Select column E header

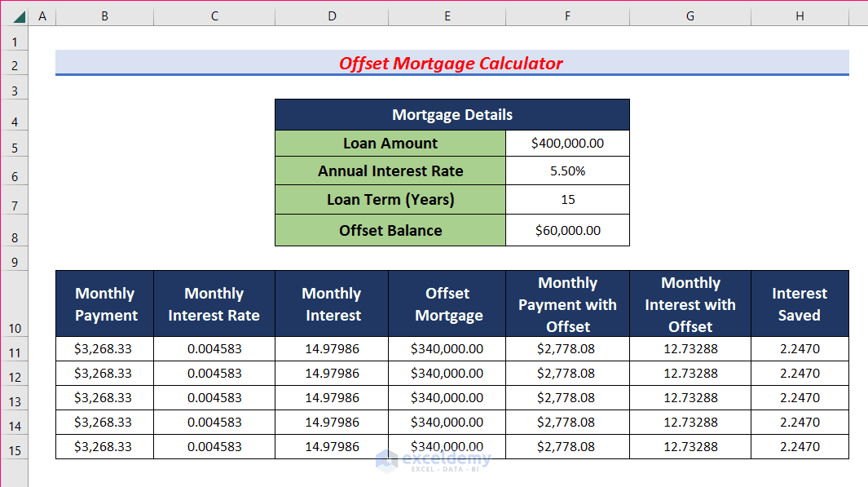pyautogui.click(x=447, y=16)
